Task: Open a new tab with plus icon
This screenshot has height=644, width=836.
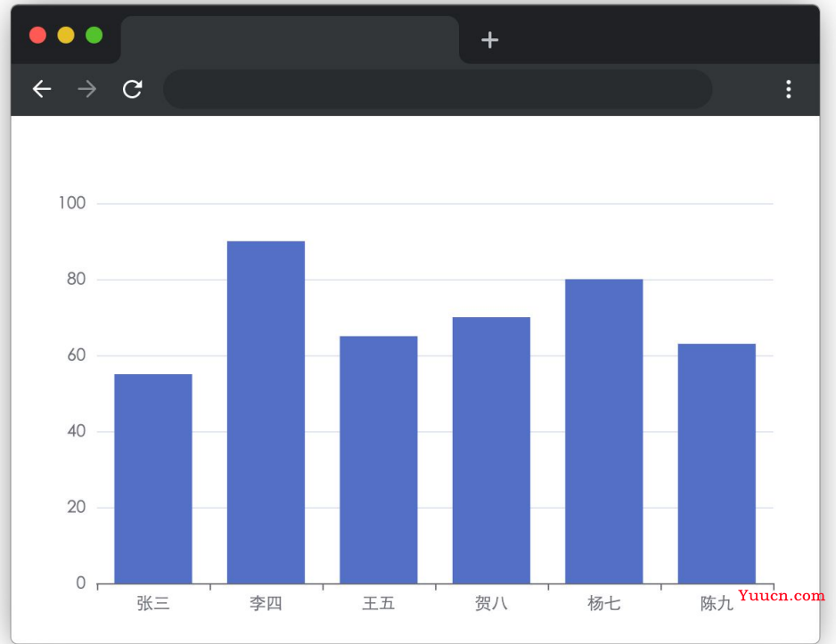Action: (x=489, y=40)
